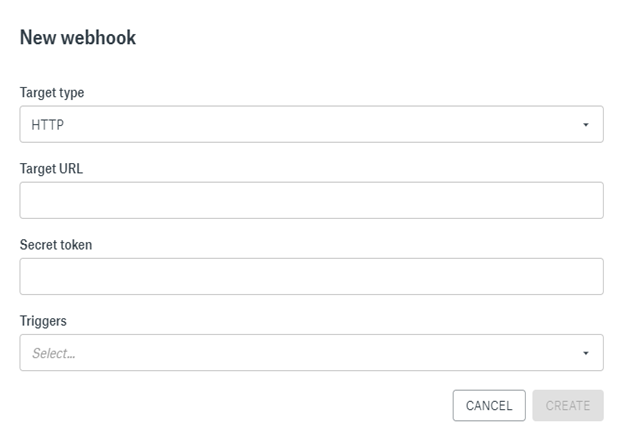Click the HTTP value in Target type

click(x=48, y=125)
